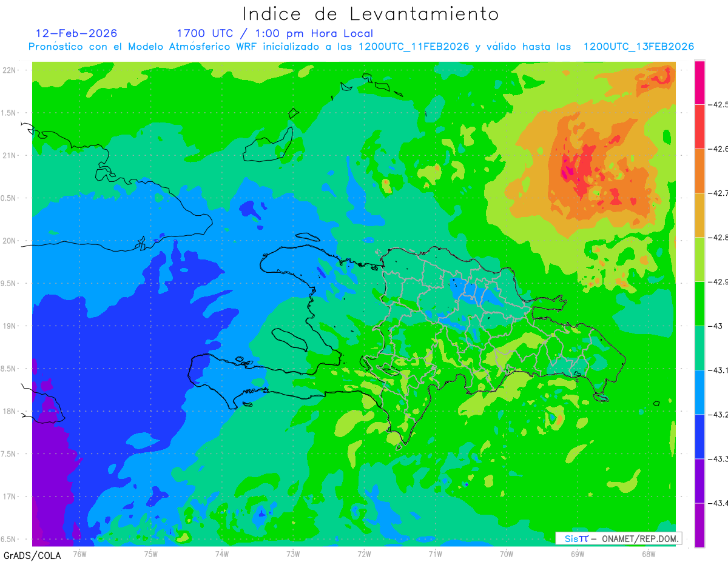
Task: Click the bright green swatch between -42.9 and -43
Action: [x=699, y=304]
